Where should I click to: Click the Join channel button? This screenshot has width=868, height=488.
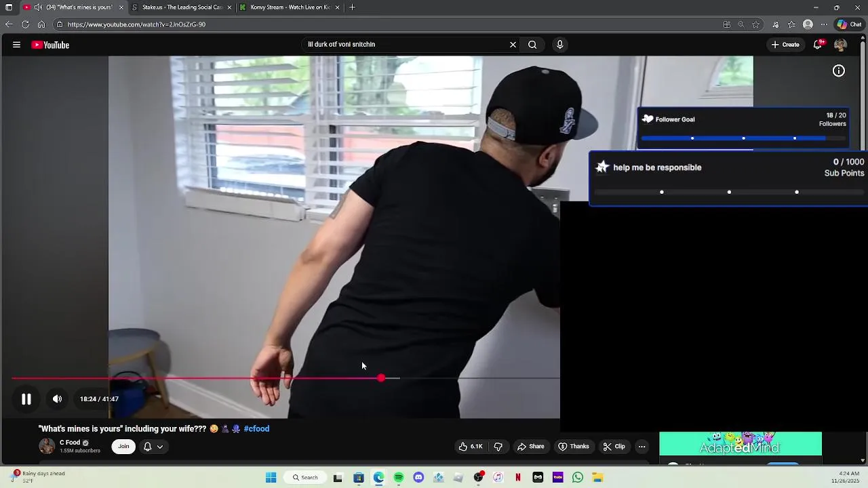[123, 446]
